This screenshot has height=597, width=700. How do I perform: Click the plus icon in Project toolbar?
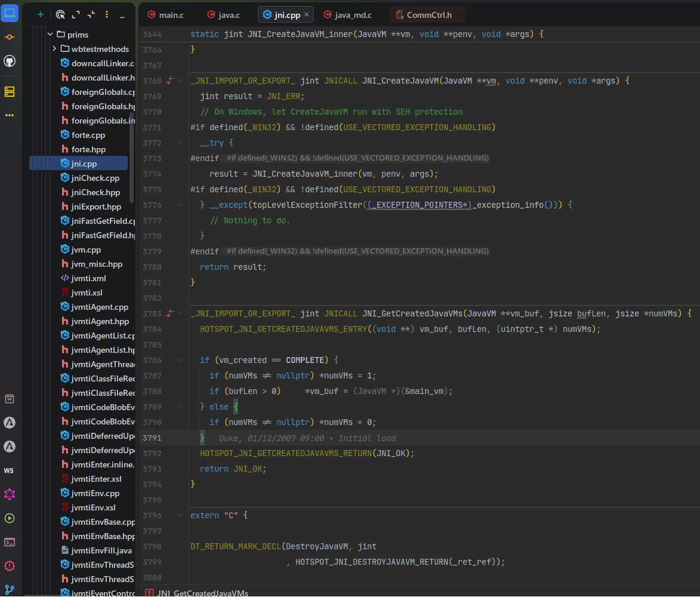[x=40, y=15]
